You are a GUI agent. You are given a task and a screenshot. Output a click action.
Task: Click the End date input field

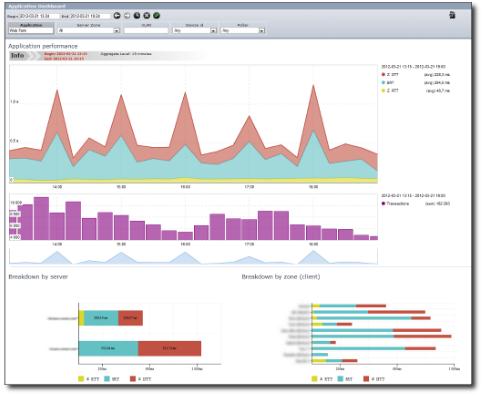[89, 16]
